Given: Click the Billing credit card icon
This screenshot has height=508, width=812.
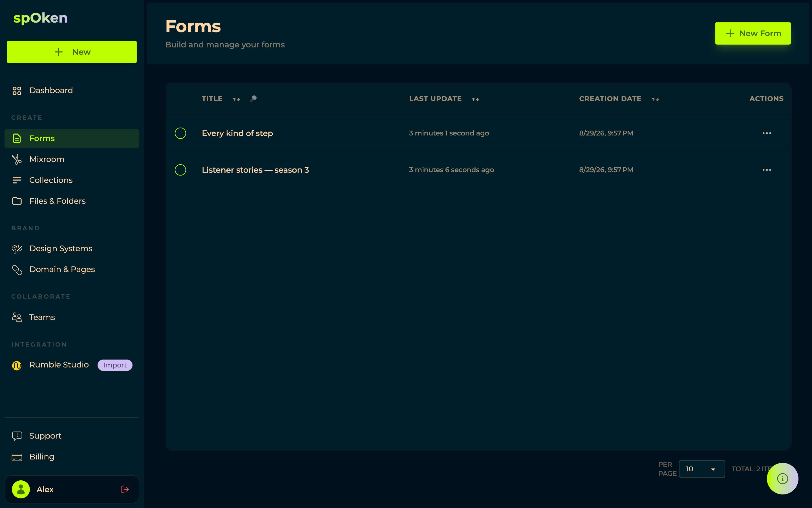Looking at the screenshot, I should 17,457.
